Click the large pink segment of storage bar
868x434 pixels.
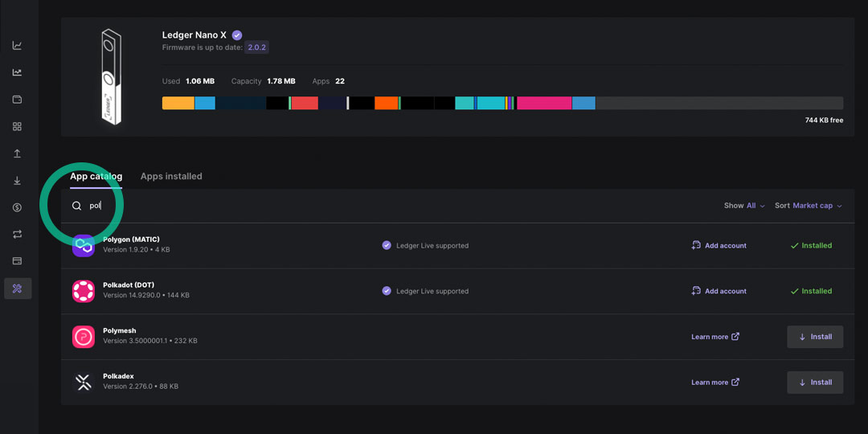(x=544, y=103)
